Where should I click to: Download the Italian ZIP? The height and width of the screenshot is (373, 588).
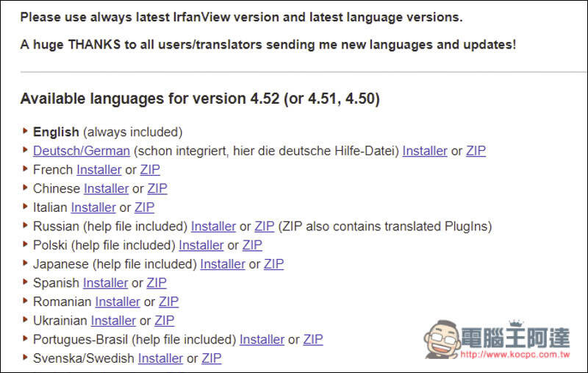coord(144,207)
